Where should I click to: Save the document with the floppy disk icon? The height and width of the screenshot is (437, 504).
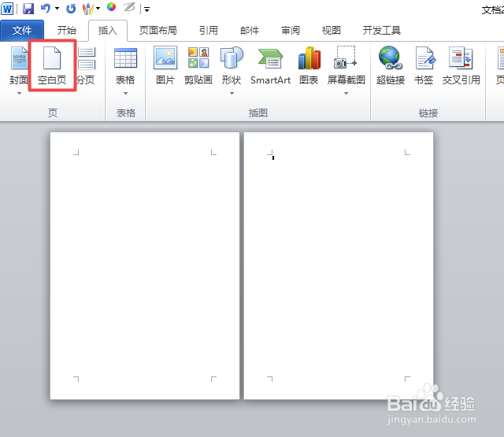pyautogui.click(x=28, y=9)
